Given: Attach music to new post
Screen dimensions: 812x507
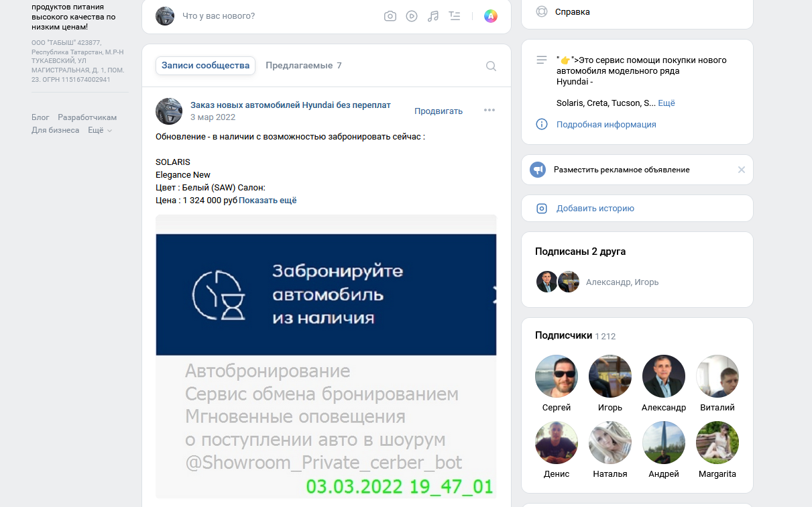Looking at the screenshot, I should tap(433, 16).
